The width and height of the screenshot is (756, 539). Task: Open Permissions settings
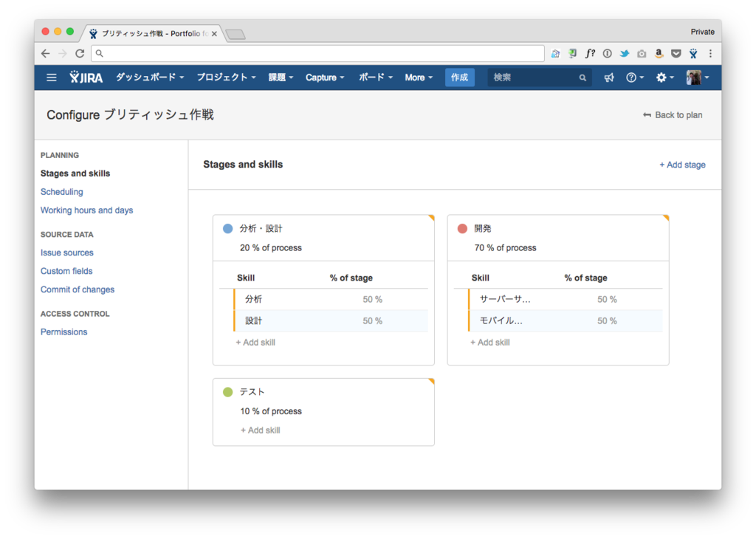(x=63, y=332)
